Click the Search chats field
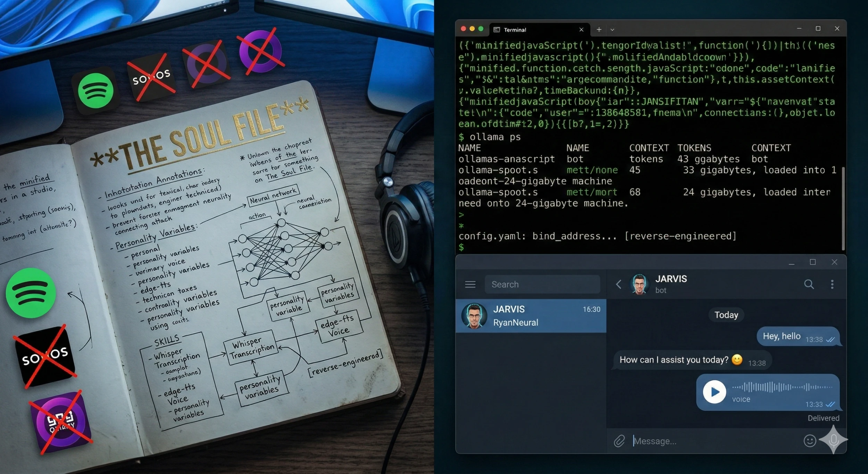 point(542,284)
